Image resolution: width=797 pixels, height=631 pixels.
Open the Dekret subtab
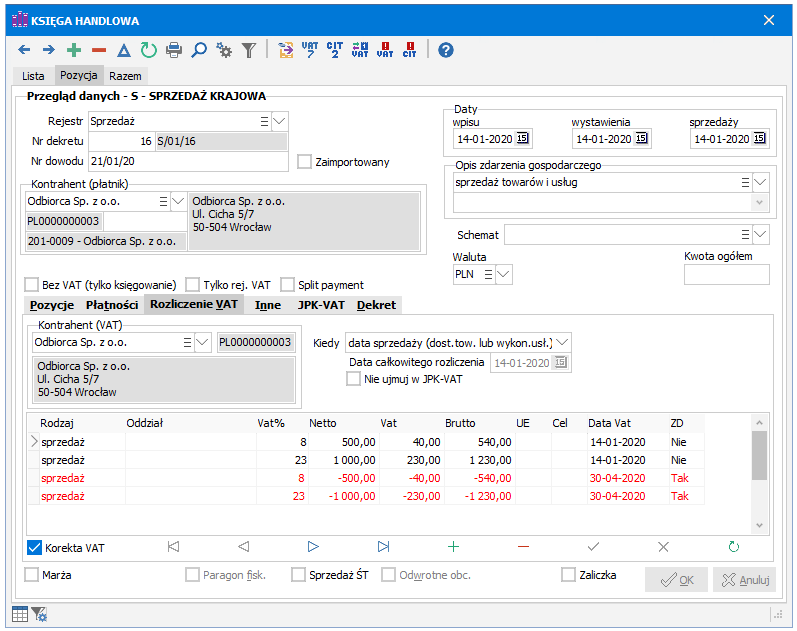pos(376,305)
